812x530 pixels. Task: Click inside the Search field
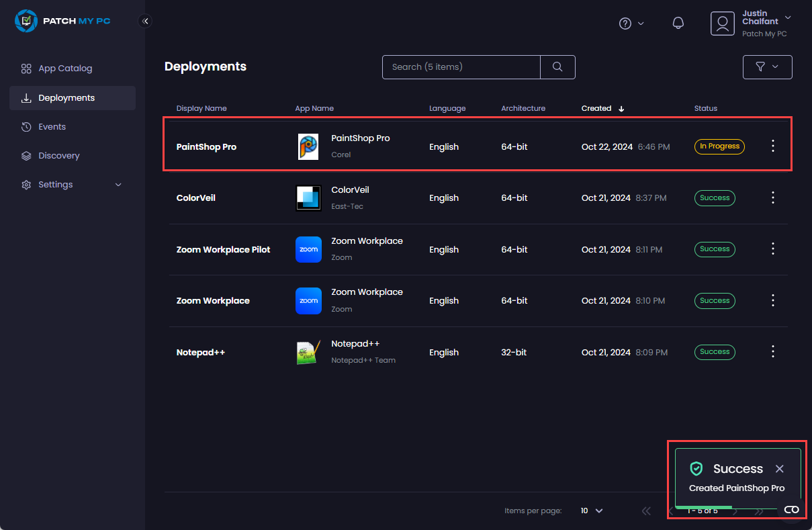pyautogui.click(x=461, y=67)
